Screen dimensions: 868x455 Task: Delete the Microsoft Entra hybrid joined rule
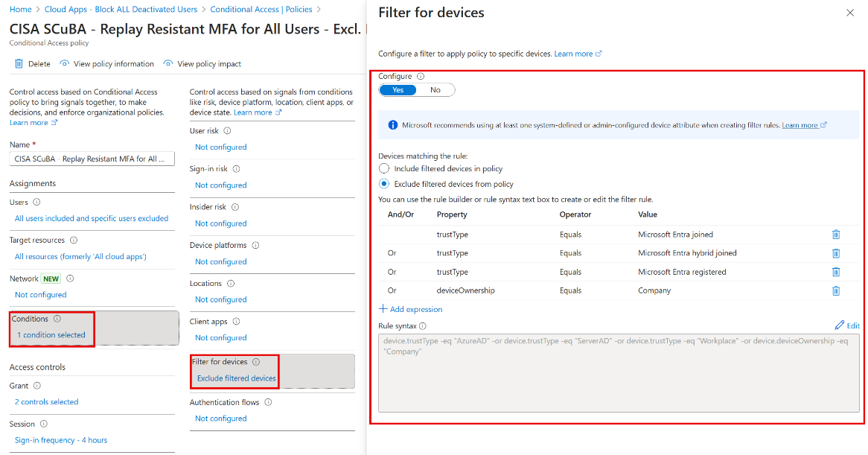[x=835, y=253]
